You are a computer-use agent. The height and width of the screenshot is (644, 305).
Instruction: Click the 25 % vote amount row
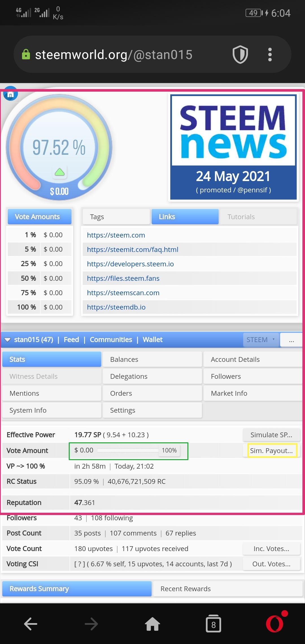(40, 264)
